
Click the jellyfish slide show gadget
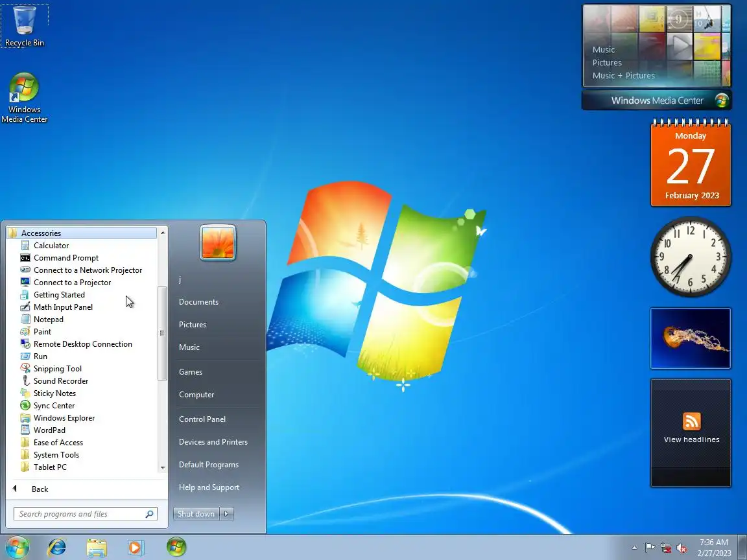(691, 338)
